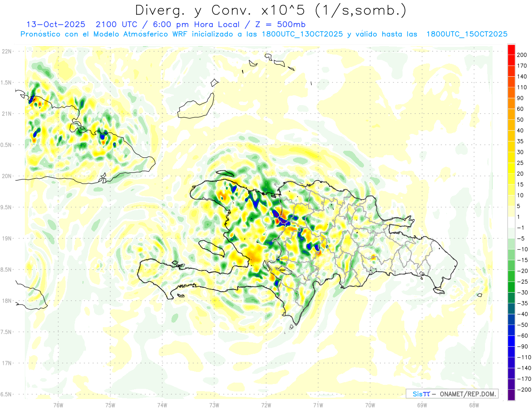The height and width of the screenshot is (411, 532).
Task: Select the 200 value on the color legend
Action: coord(522,55)
